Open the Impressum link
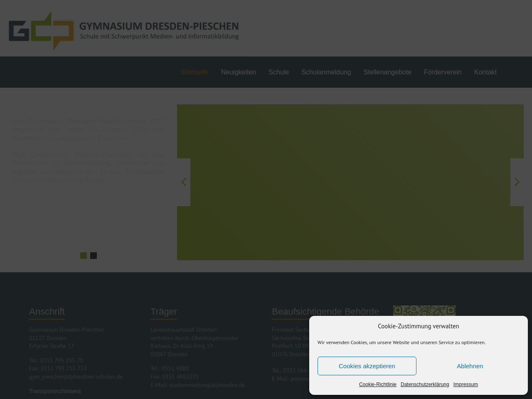532x399 pixels. (x=465, y=384)
